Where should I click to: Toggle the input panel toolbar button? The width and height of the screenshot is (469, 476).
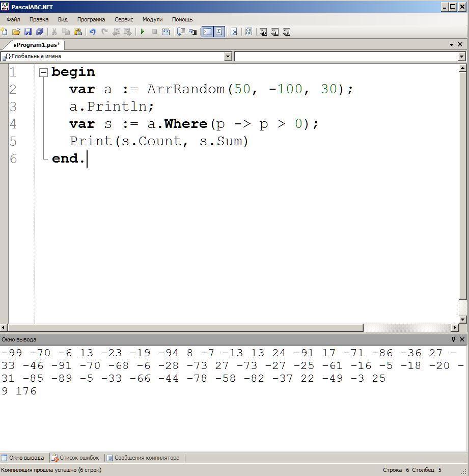219,32
